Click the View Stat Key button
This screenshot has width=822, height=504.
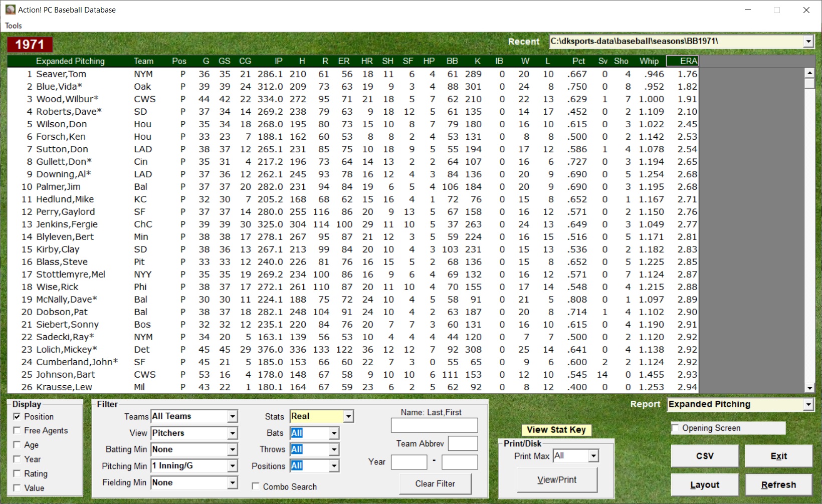pyautogui.click(x=556, y=430)
